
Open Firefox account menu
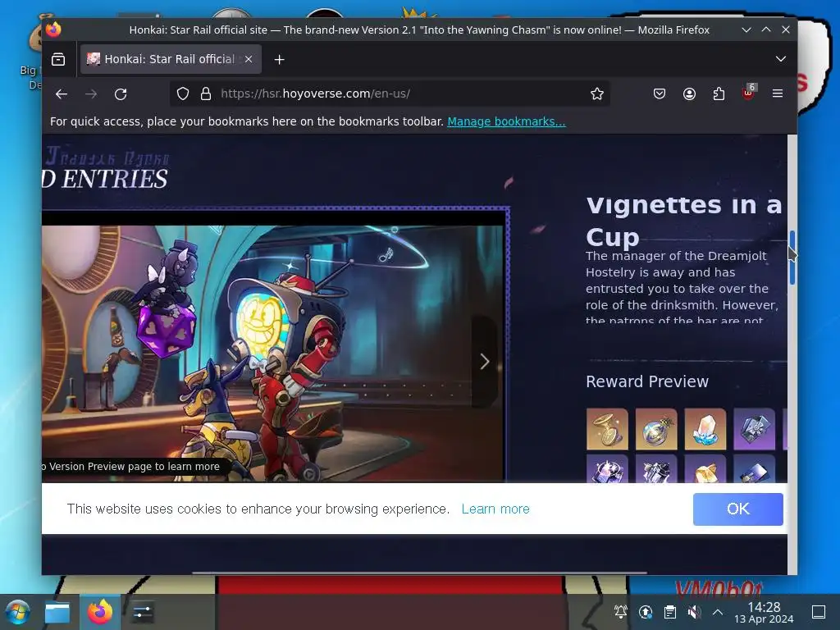(x=689, y=94)
